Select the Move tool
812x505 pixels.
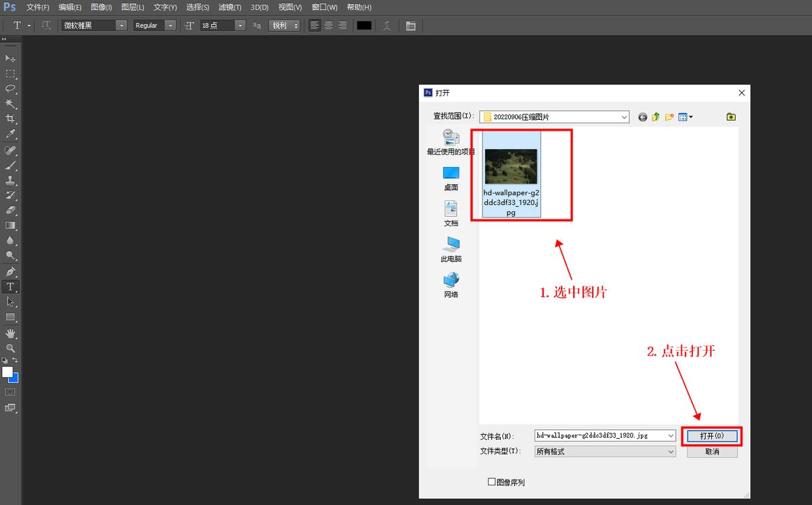point(10,59)
